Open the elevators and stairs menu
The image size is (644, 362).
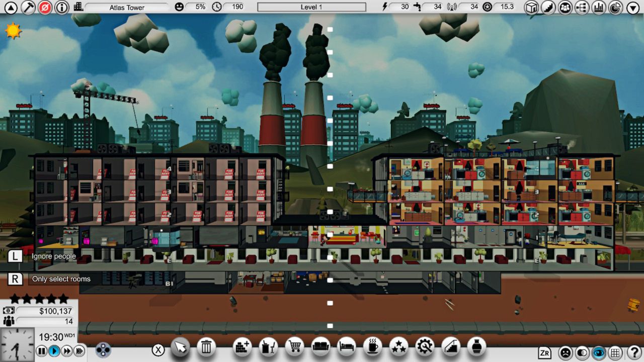(451, 347)
